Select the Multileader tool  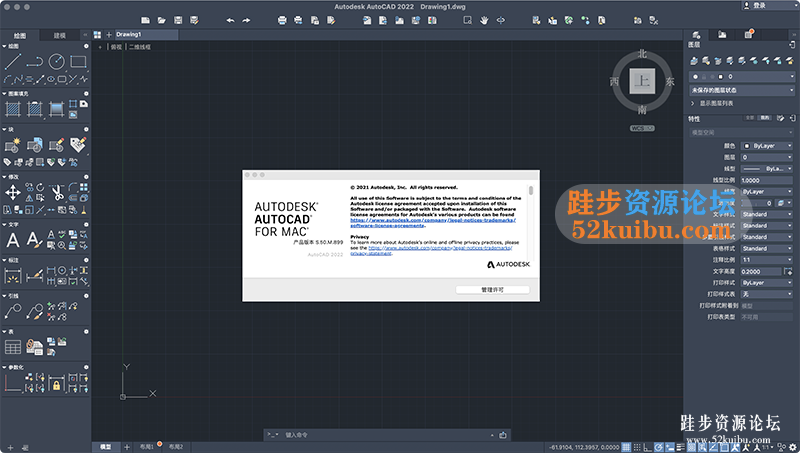click(13, 311)
